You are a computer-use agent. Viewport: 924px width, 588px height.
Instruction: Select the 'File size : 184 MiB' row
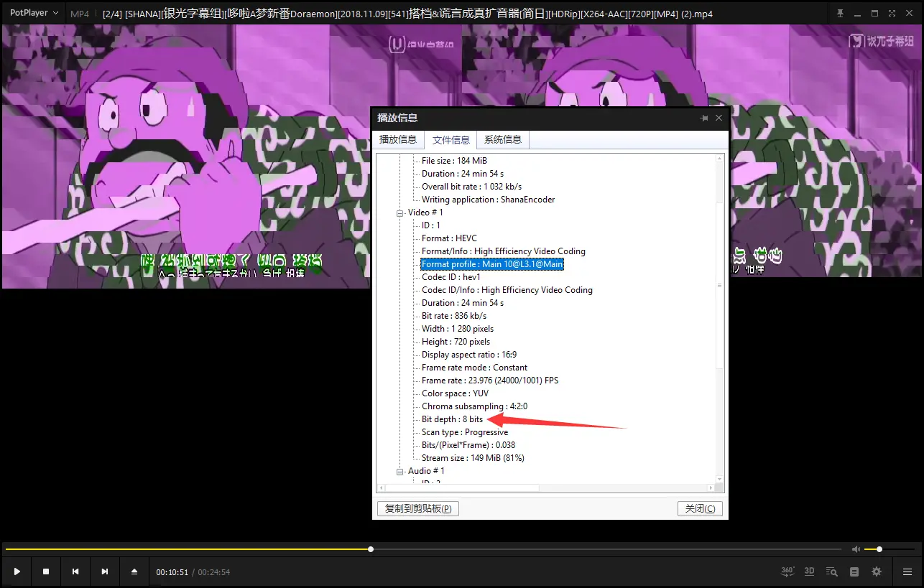tap(454, 161)
